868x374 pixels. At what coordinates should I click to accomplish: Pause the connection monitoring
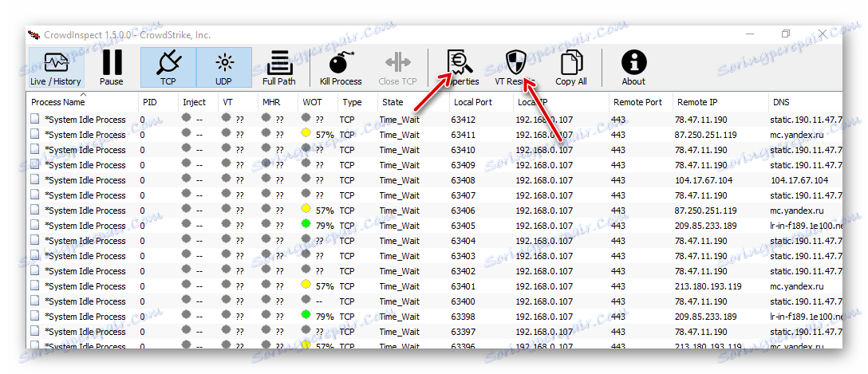click(112, 68)
